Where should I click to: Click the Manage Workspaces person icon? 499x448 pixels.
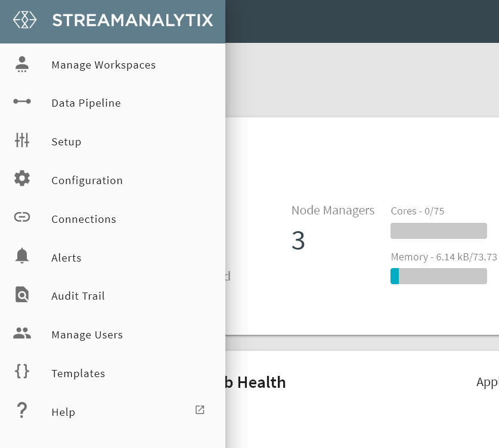pos(22,64)
